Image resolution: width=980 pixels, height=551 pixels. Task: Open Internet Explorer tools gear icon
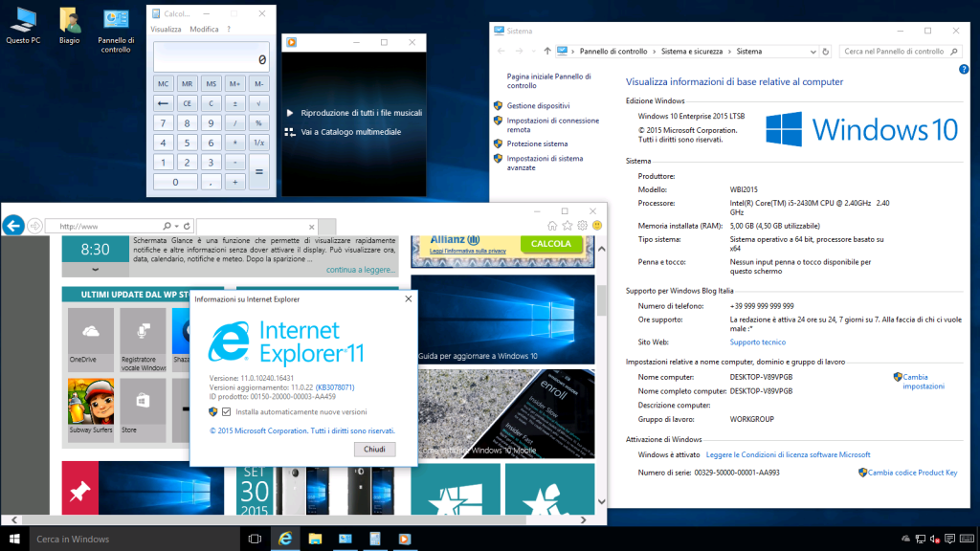[582, 226]
